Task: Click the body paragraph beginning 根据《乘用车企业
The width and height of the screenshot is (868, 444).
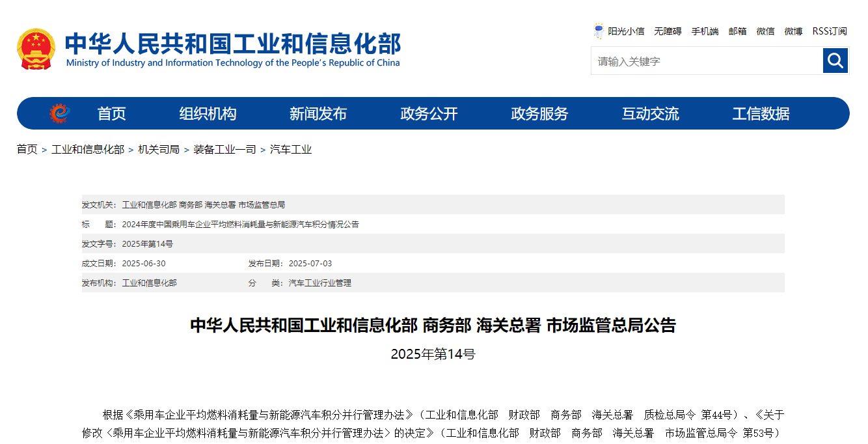Action: pyautogui.click(x=433, y=423)
